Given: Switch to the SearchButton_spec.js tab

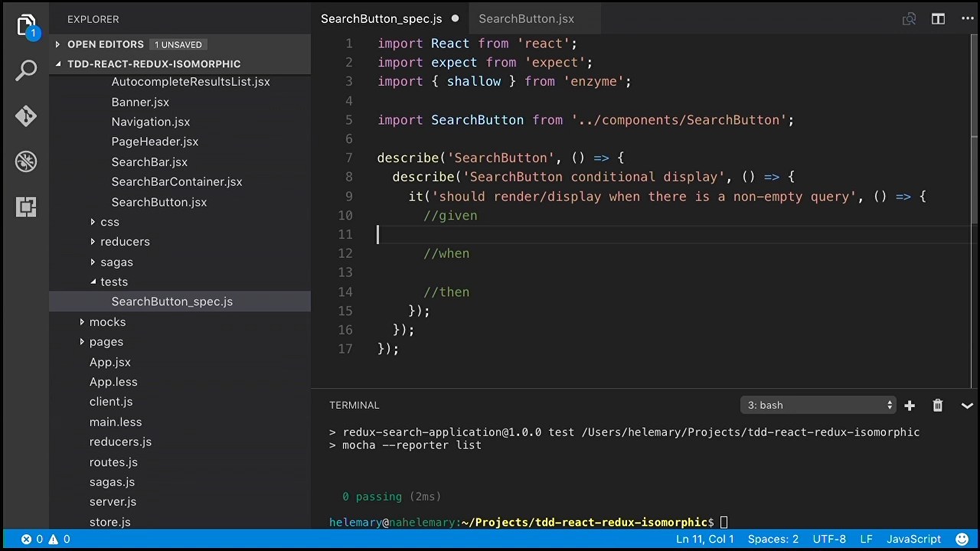Looking at the screenshot, I should [381, 19].
